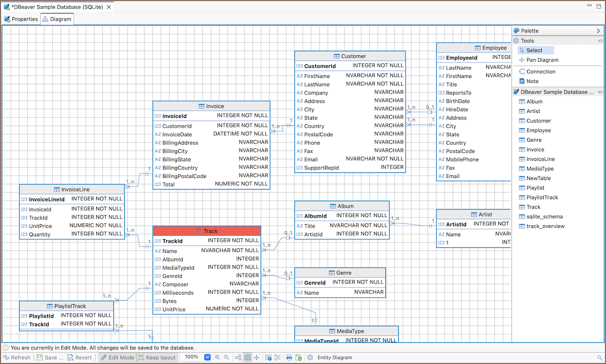606x364 pixels.
Task: Click the print diagram icon
Action: click(289, 357)
